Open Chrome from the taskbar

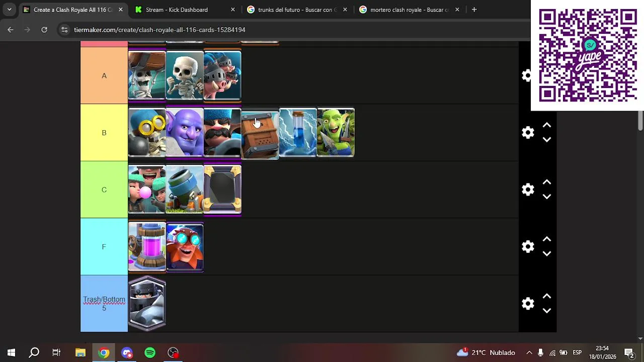[x=104, y=352]
